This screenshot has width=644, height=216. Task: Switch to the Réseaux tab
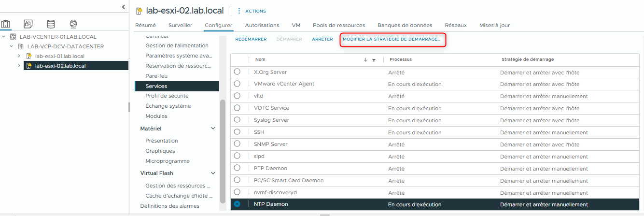[x=456, y=25]
